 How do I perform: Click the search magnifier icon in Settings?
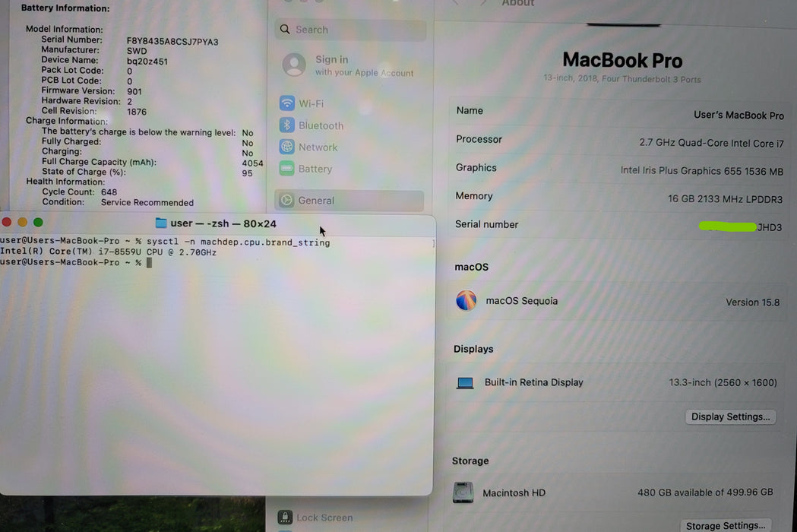[285, 30]
